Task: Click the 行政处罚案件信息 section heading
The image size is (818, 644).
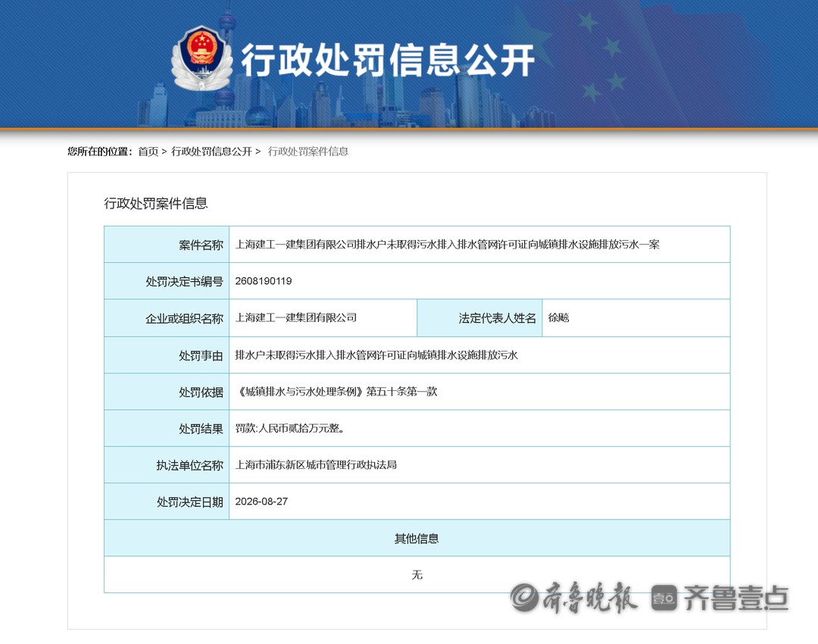Action: [155, 203]
